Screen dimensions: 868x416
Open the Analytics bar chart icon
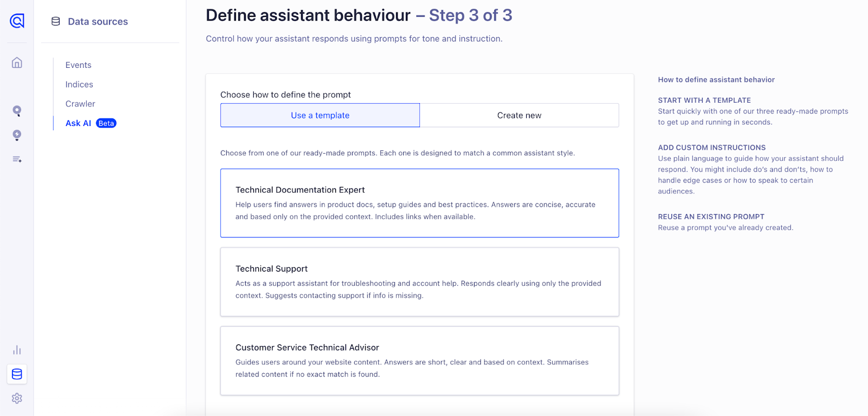(x=17, y=350)
